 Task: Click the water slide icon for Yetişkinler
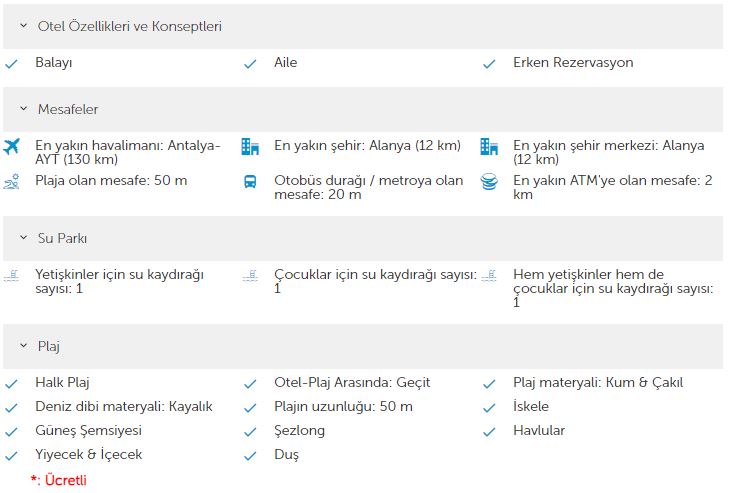pos(11,275)
